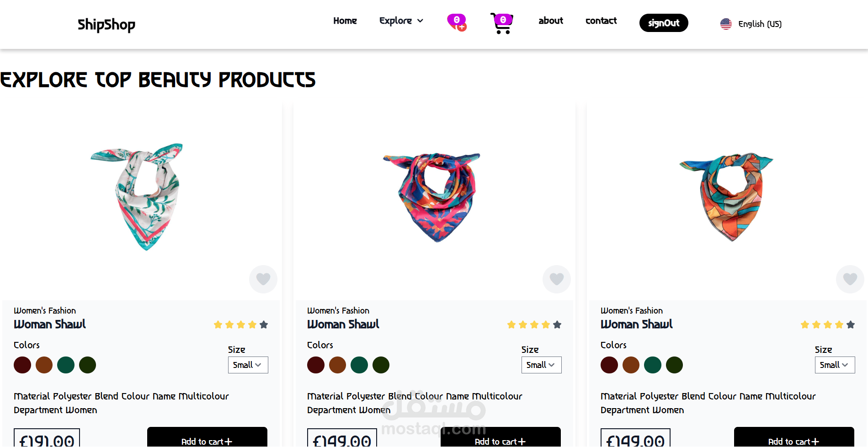The height and width of the screenshot is (447, 868).
Task: Open the shopping cart icon
Action: 501,23
